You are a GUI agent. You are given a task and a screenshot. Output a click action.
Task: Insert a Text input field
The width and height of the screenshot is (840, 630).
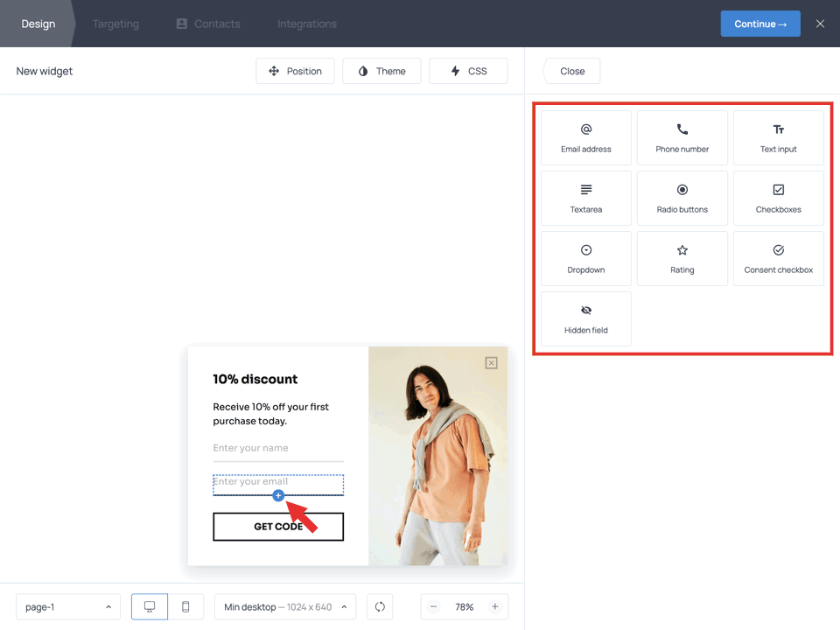tap(778, 137)
